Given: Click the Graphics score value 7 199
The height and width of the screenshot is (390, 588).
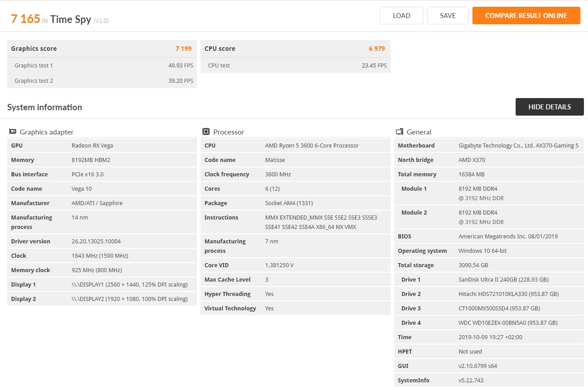Looking at the screenshot, I should click(183, 49).
